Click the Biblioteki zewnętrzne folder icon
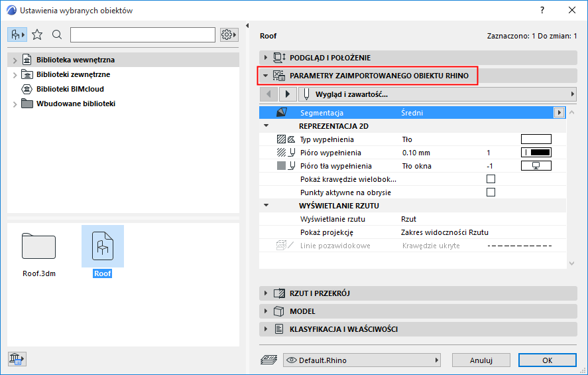Image resolution: width=588 pixels, height=375 pixels. pyautogui.click(x=27, y=74)
